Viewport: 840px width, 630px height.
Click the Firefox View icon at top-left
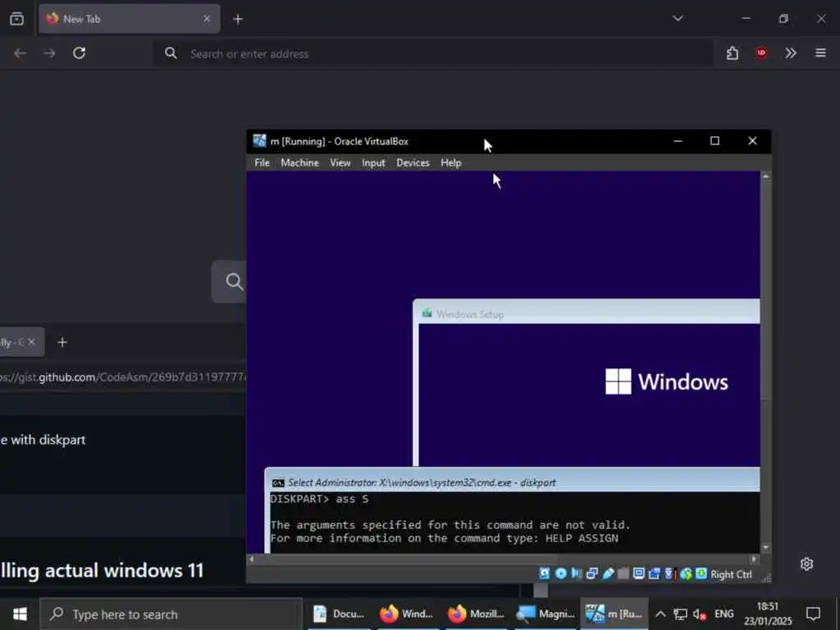point(16,19)
